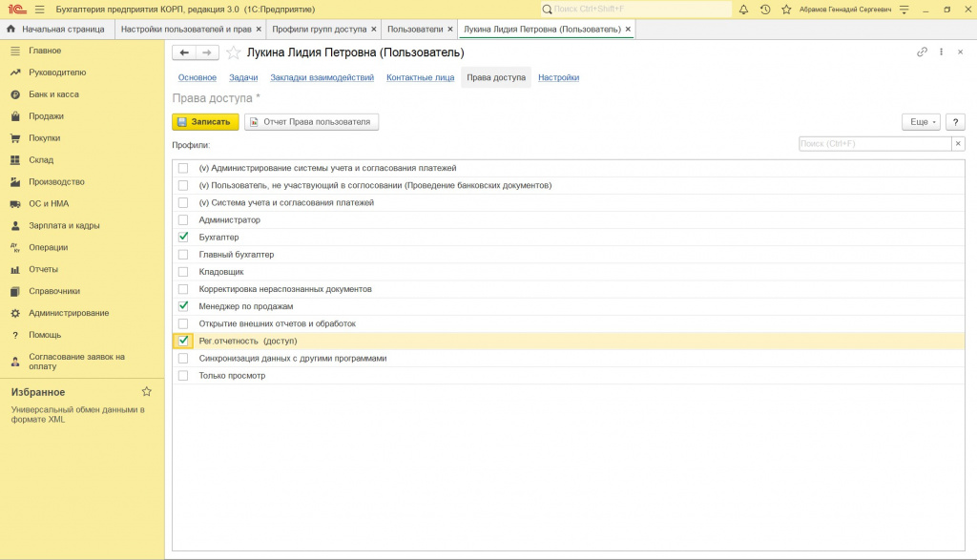Open help question mark button
This screenshot has height=560, width=977.
[955, 122]
